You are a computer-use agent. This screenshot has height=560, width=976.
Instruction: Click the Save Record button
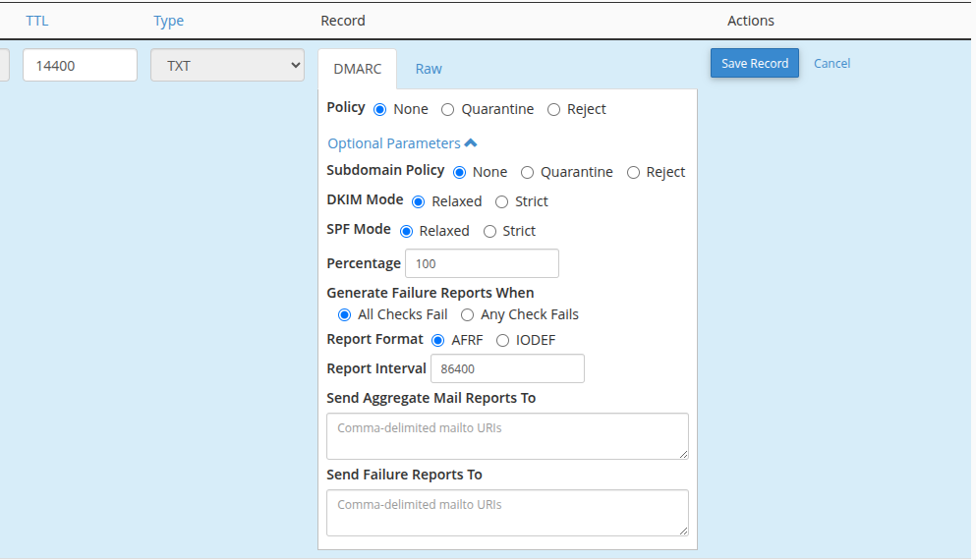(754, 63)
